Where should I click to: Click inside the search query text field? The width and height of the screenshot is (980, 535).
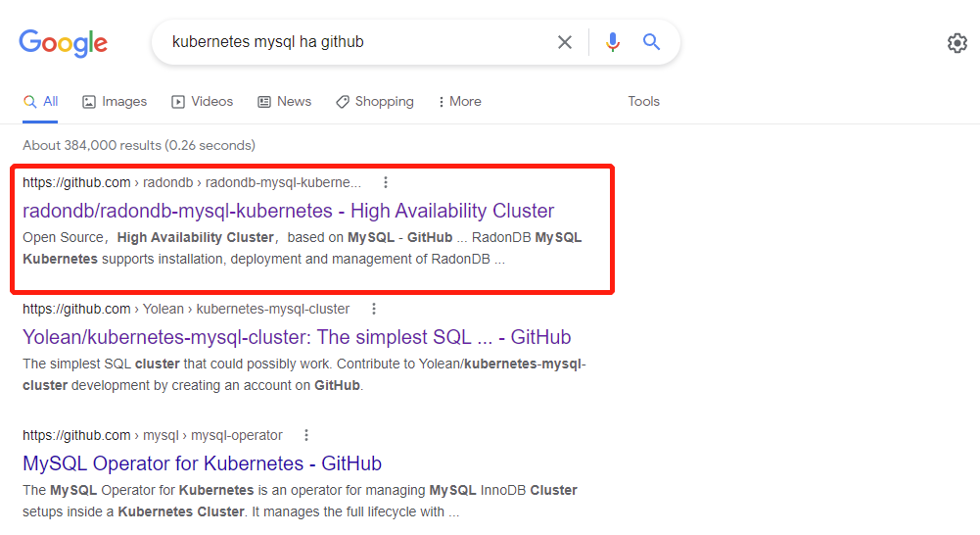pyautogui.click(x=352, y=42)
